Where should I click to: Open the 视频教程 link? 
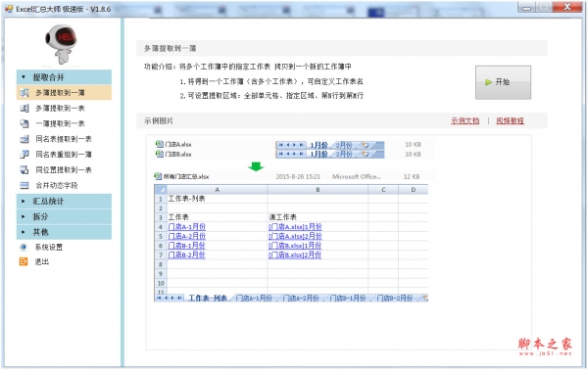point(510,120)
